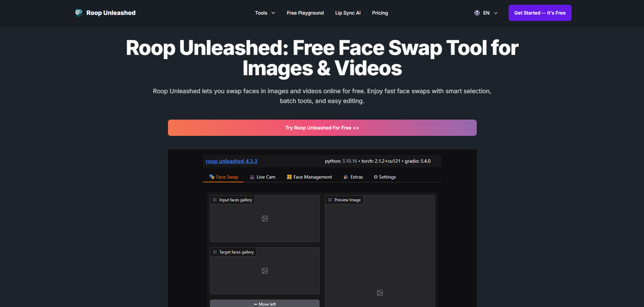
Task: Click Get Started -- It's Free button
Action: click(540, 13)
